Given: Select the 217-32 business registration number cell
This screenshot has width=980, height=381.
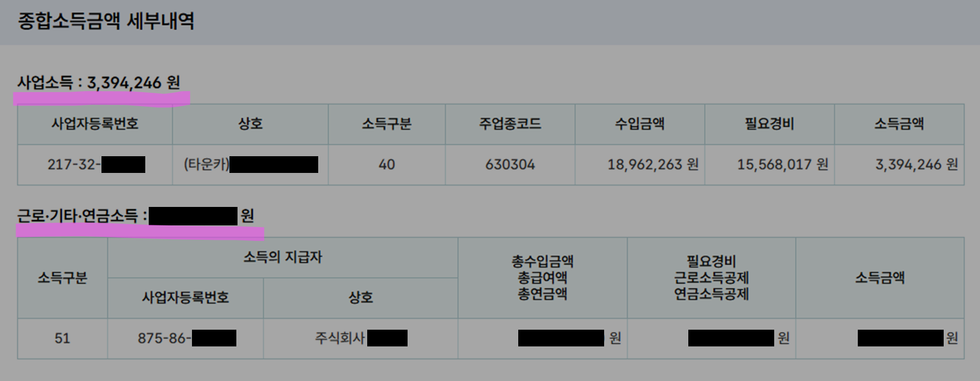Looking at the screenshot, I should pyautogui.click(x=95, y=165).
